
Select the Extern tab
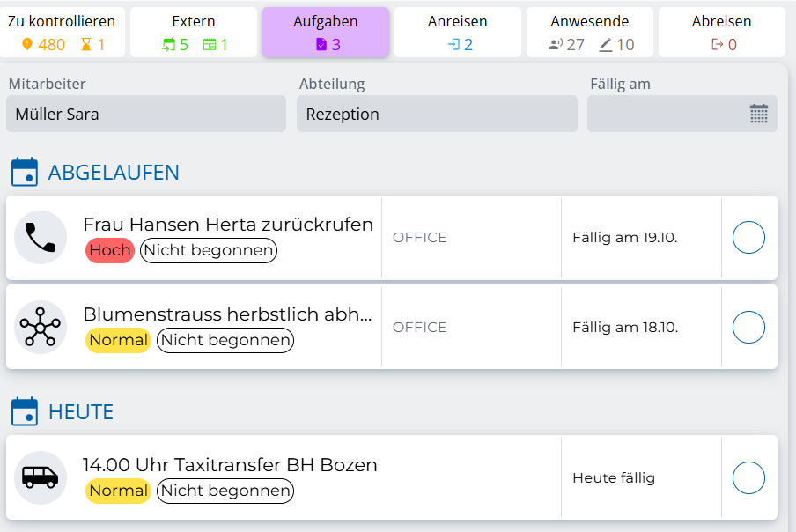point(194,33)
